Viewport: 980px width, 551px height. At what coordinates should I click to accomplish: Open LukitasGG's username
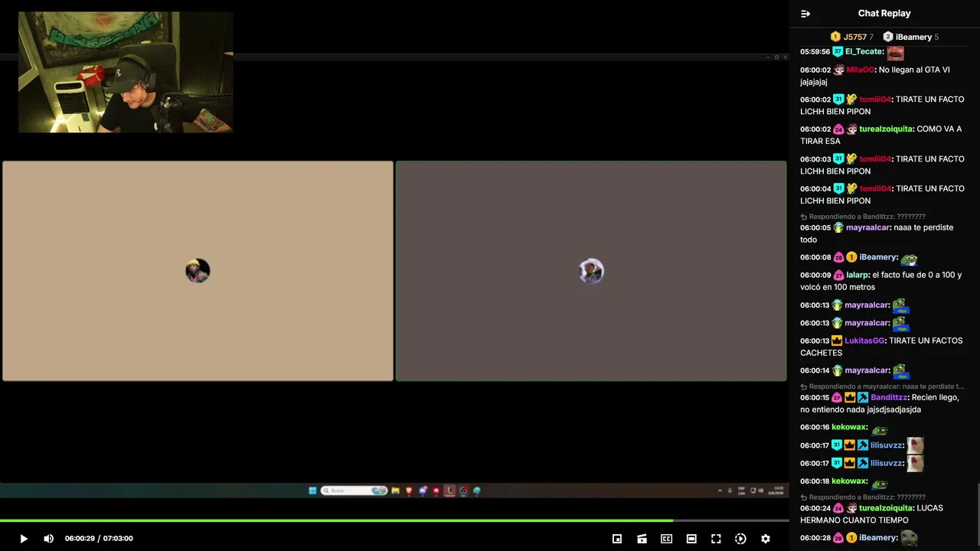tap(864, 341)
